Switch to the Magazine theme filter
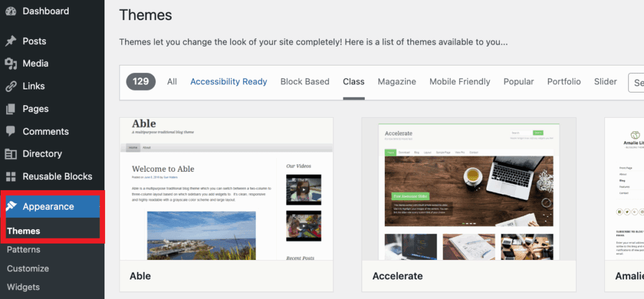The width and height of the screenshot is (644, 299). coord(397,82)
